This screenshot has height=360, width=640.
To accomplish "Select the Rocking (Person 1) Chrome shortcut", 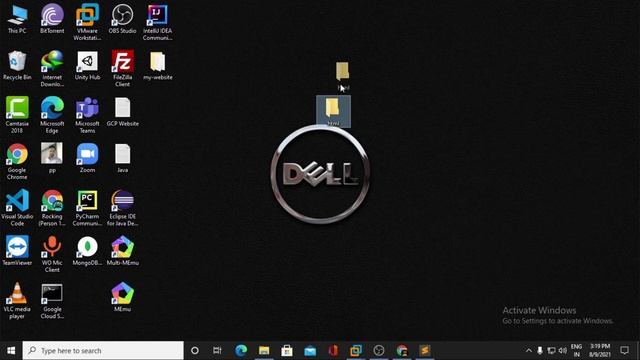I will pyautogui.click(x=52, y=208).
